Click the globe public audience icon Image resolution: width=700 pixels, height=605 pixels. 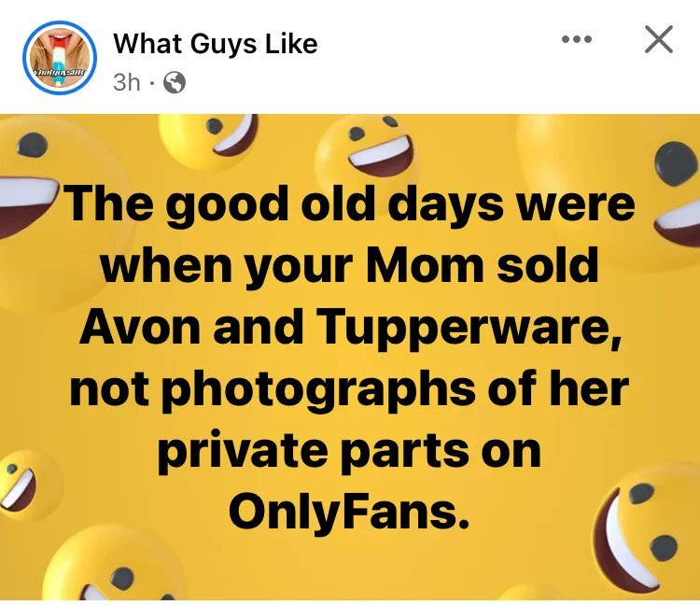[x=174, y=83]
